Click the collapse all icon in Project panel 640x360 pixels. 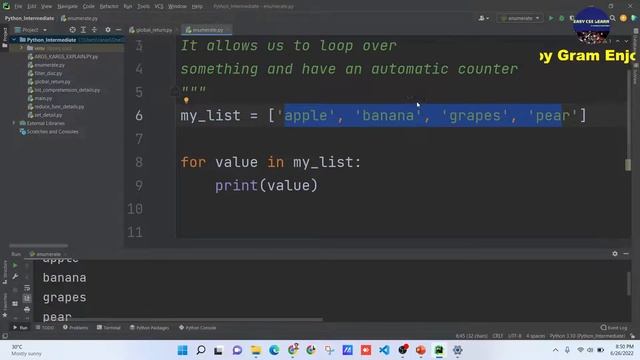click(94, 30)
